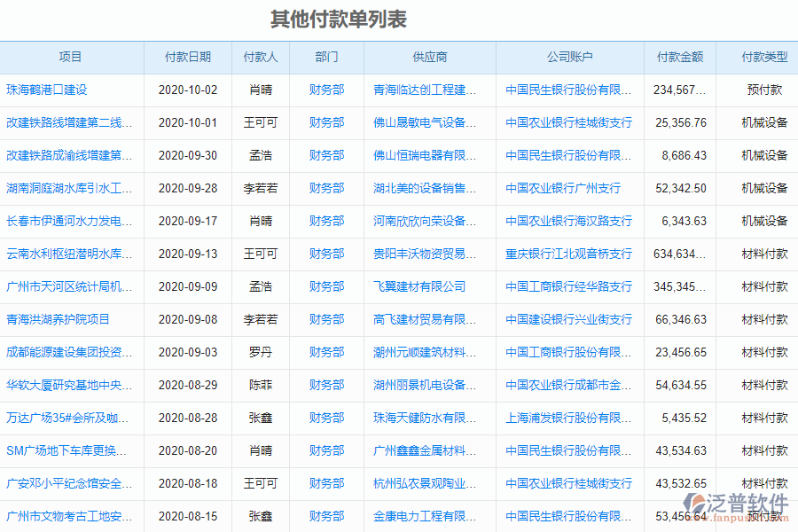Sort table by 付款日期 column
Image resolution: width=798 pixels, height=532 pixels.
(187, 56)
